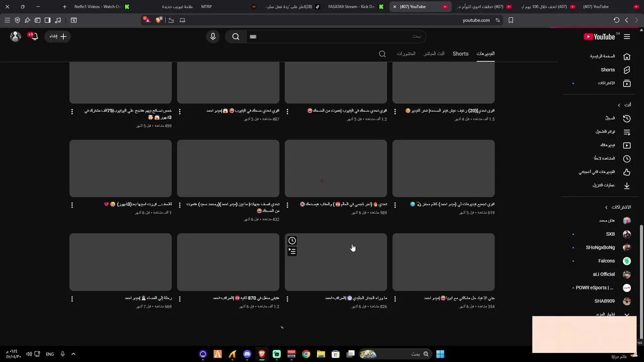Select the Posts (المنشورات) channel tab
Screen dimensions: 644x362
click(x=406, y=54)
